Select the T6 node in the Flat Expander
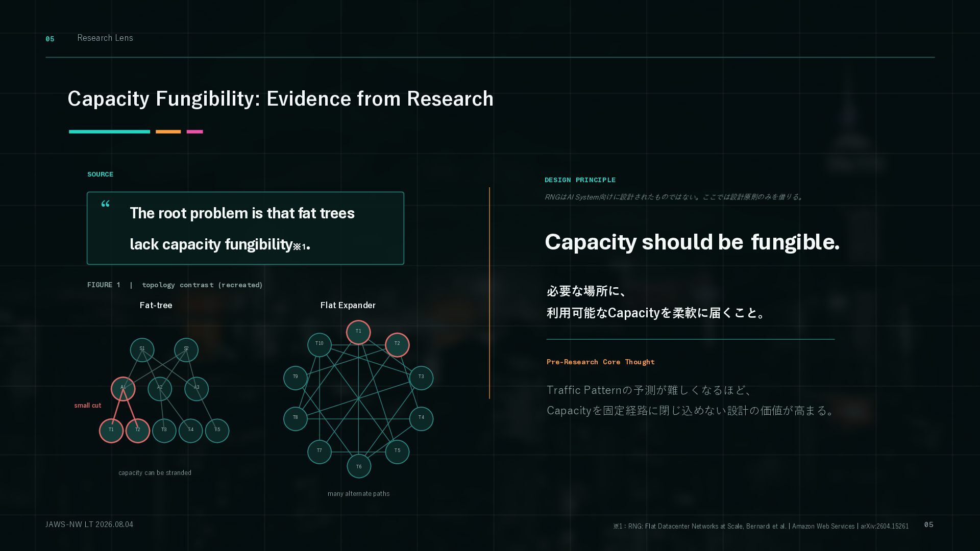This screenshot has width=980, height=551. 359,466
